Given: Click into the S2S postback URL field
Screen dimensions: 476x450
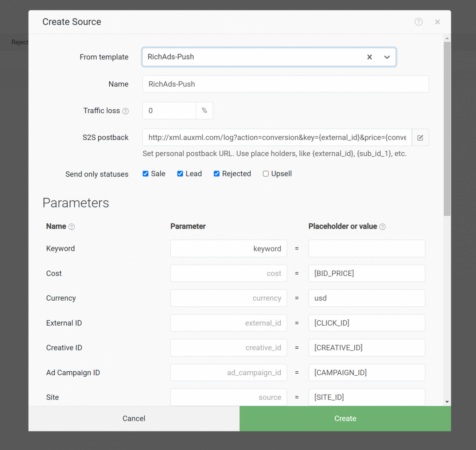Looking at the screenshot, I should 277,138.
